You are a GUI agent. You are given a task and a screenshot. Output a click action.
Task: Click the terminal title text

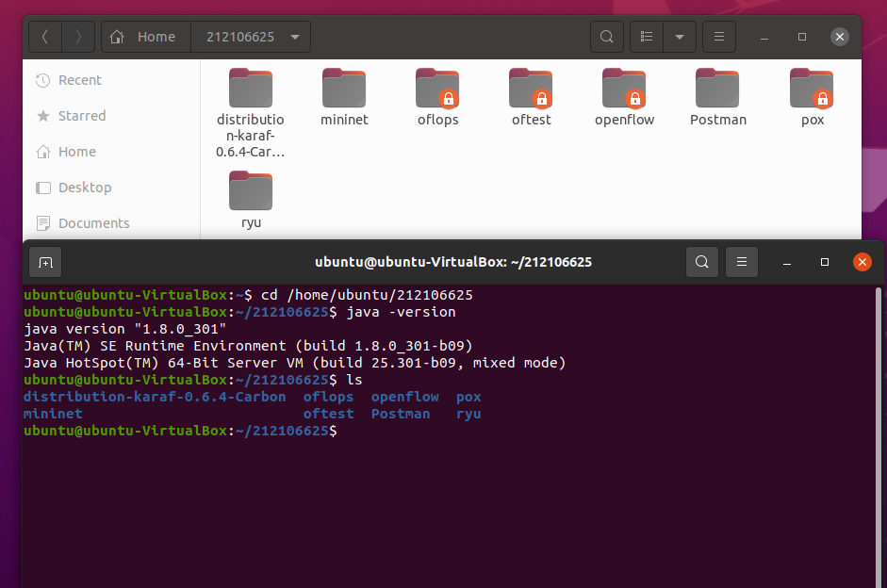click(x=453, y=262)
